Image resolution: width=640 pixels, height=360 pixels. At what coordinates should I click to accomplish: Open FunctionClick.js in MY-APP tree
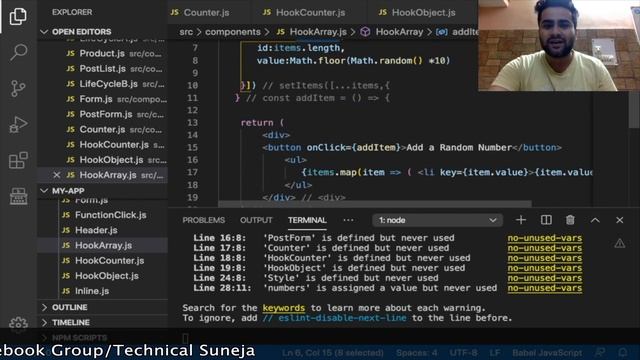click(x=102, y=215)
